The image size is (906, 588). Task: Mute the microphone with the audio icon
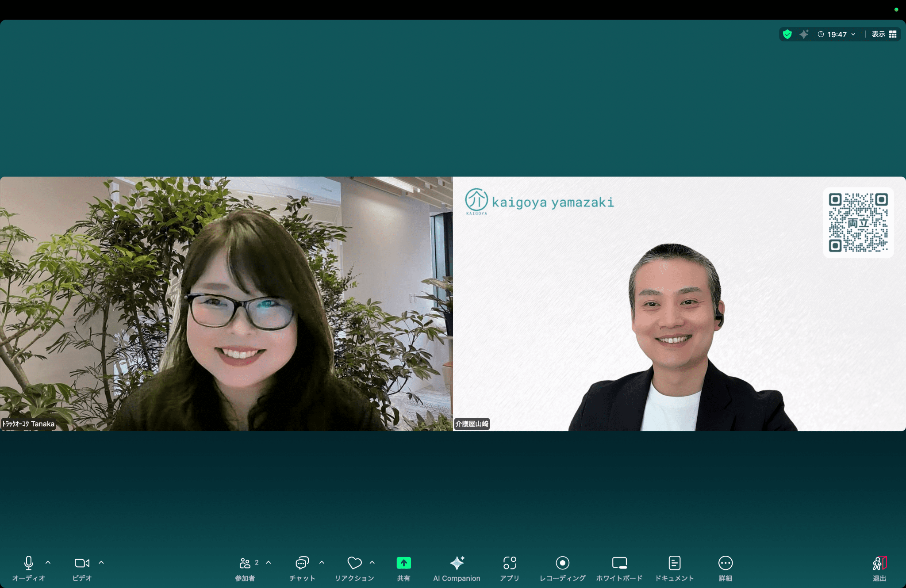click(x=29, y=563)
